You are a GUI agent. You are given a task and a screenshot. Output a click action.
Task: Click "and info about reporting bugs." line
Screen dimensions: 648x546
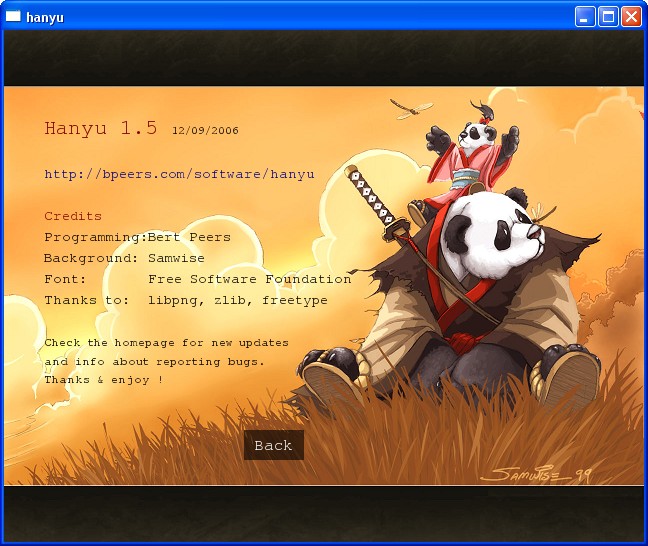154,362
